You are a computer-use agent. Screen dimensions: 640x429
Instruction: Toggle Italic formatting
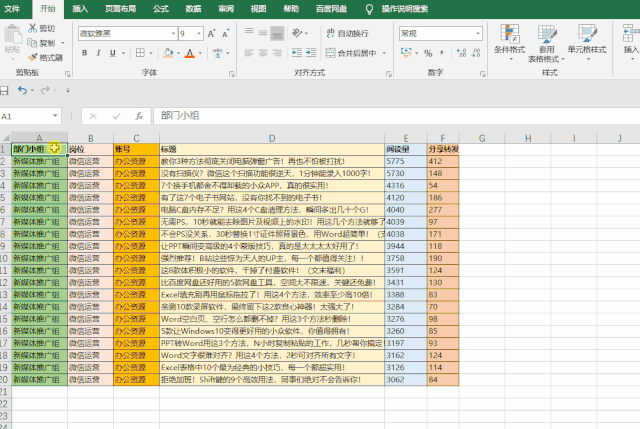pyautogui.click(x=98, y=53)
